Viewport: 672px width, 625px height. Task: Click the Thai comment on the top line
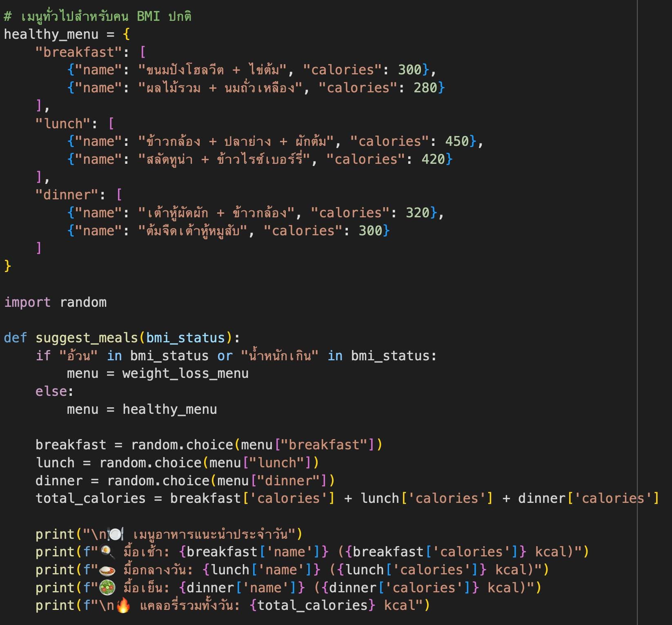point(98,16)
